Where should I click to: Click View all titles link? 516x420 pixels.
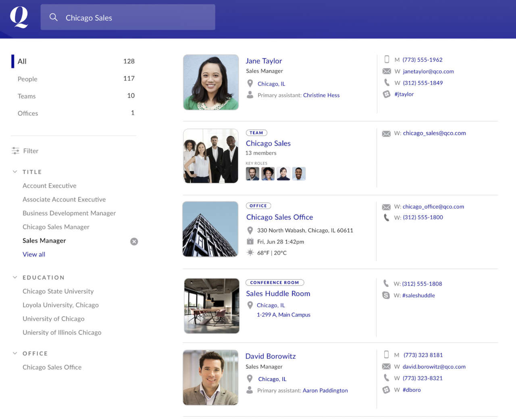tap(34, 254)
